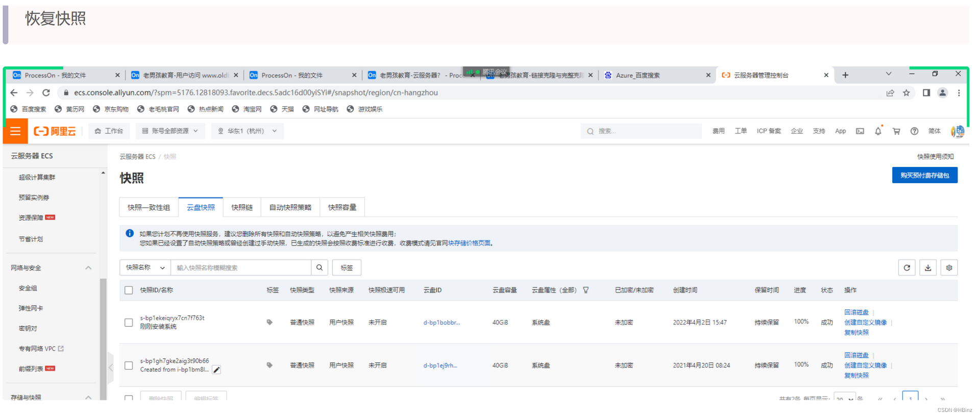Viewport: 980px width, 417px height.
Task: Open the help question mark icon
Action: [914, 131]
